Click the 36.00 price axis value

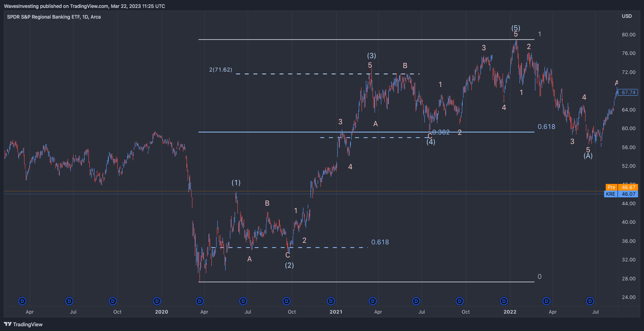629,241
